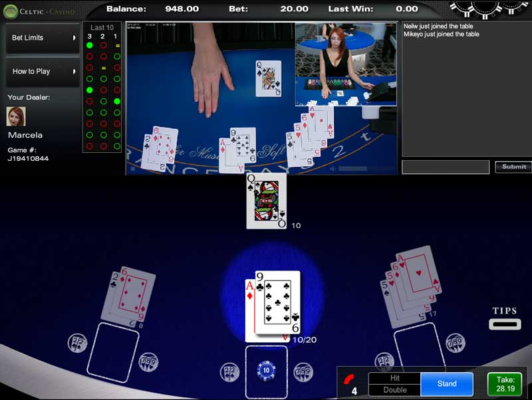Click the Tips box
The width and height of the screenshot is (532, 400).
coord(505,324)
